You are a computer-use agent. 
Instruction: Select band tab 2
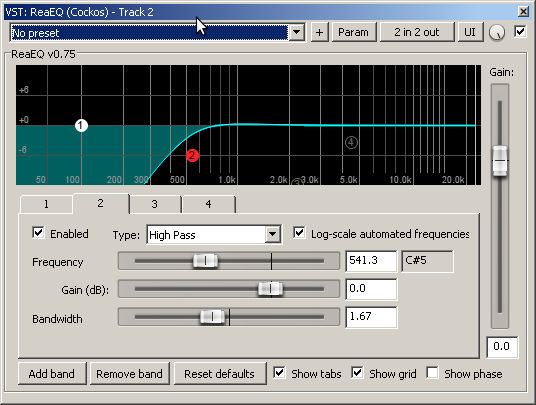pos(100,203)
